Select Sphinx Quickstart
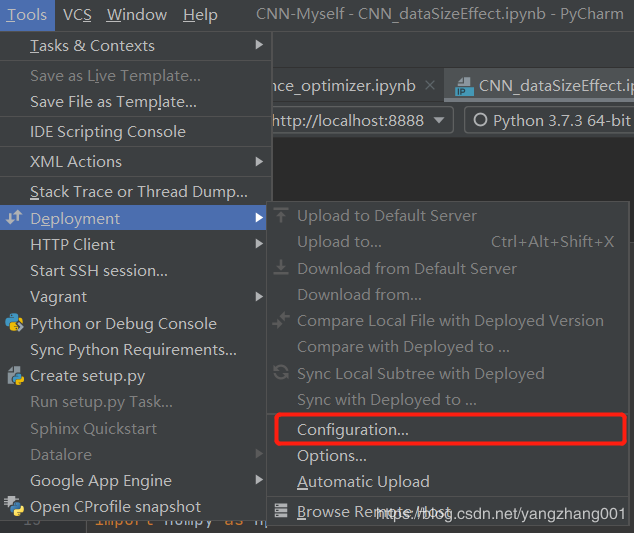 [x=133, y=429]
